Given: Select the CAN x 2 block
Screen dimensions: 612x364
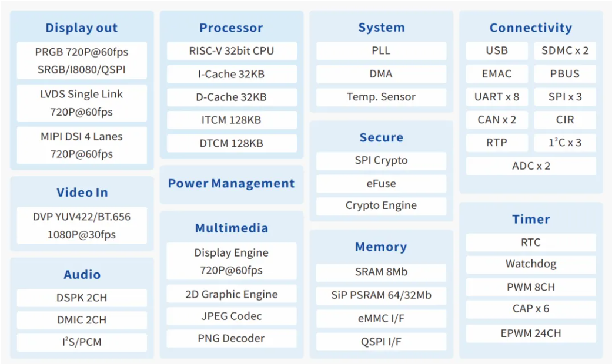Looking at the screenshot, I should [x=497, y=120].
